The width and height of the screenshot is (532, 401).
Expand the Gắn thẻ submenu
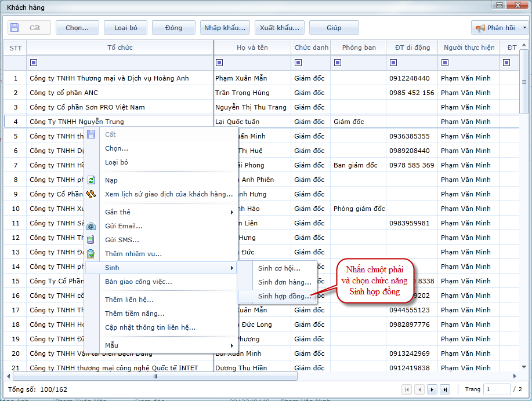click(231, 212)
